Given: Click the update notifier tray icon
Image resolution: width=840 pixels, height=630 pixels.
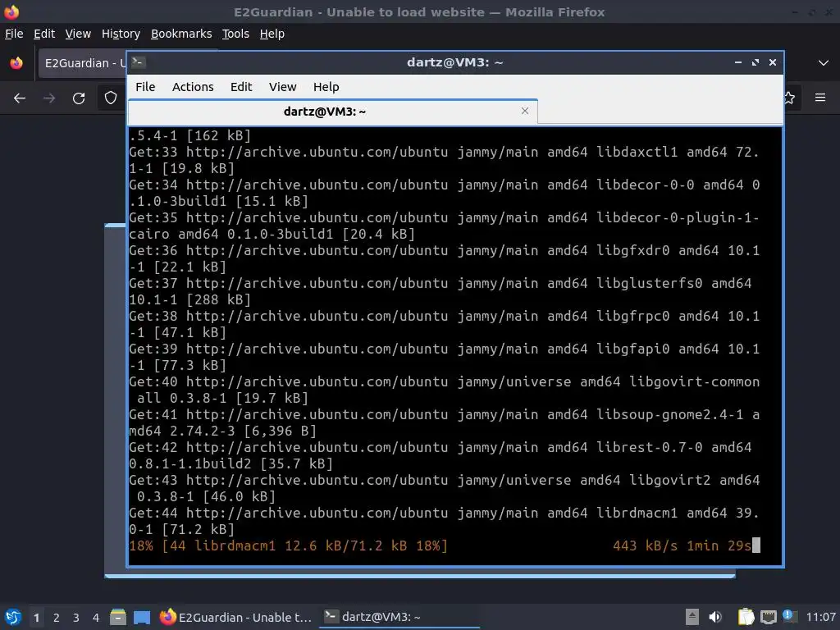Looking at the screenshot, I should coord(789,616).
